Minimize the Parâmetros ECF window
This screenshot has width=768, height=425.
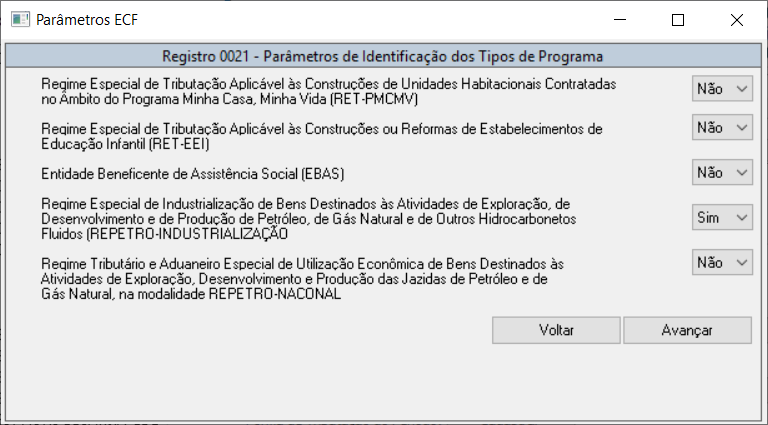tap(620, 20)
